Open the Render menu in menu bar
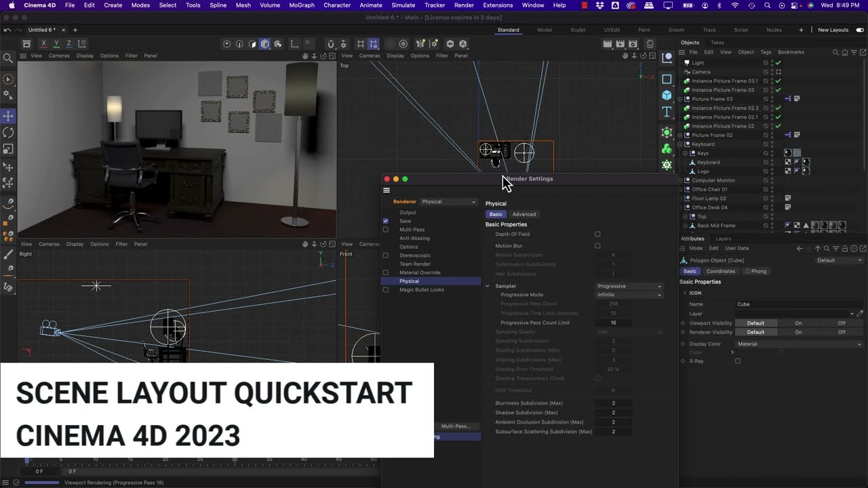The width and height of the screenshot is (868, 488). pos(464,5)
